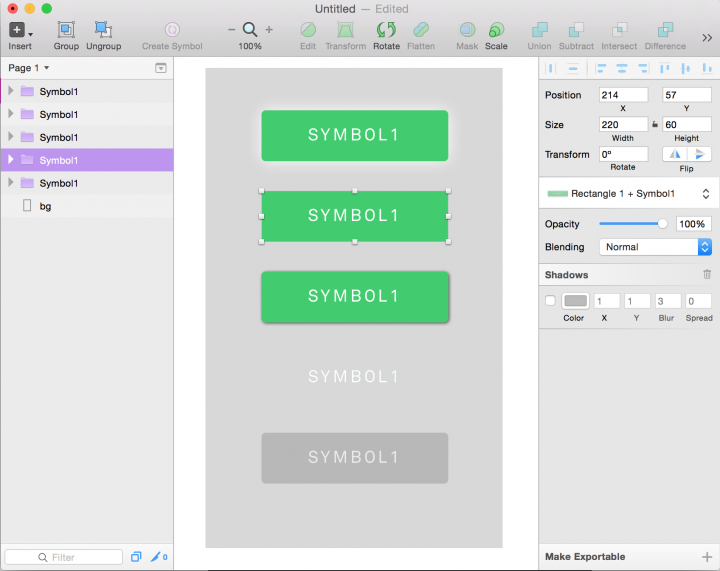This screenshot has height=571, width=720.
Task: Apply the Union boolean operation
Action: [540, 30]
